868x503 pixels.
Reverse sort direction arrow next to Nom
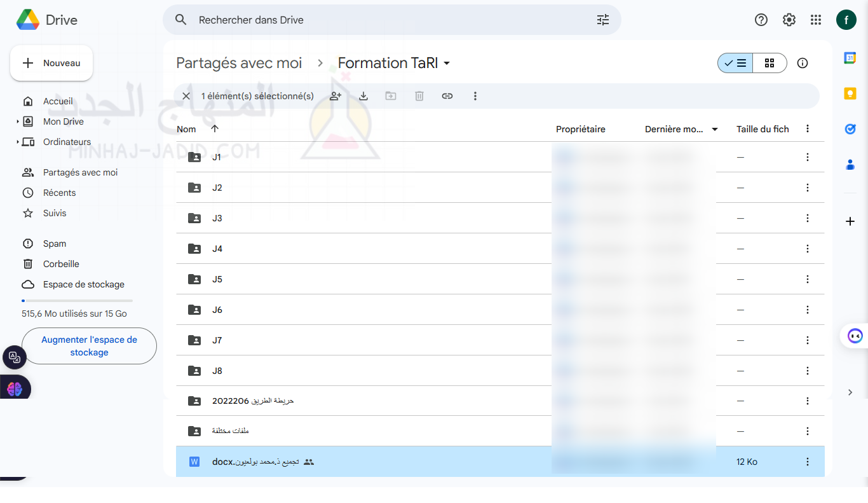click(215, 129)
